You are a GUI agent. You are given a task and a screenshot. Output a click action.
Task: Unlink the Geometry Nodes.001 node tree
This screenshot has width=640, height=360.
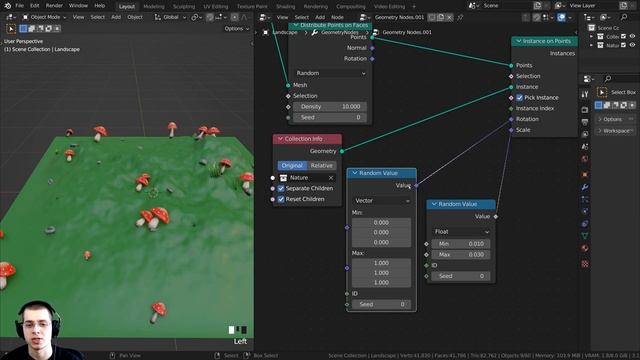[449, 17]
